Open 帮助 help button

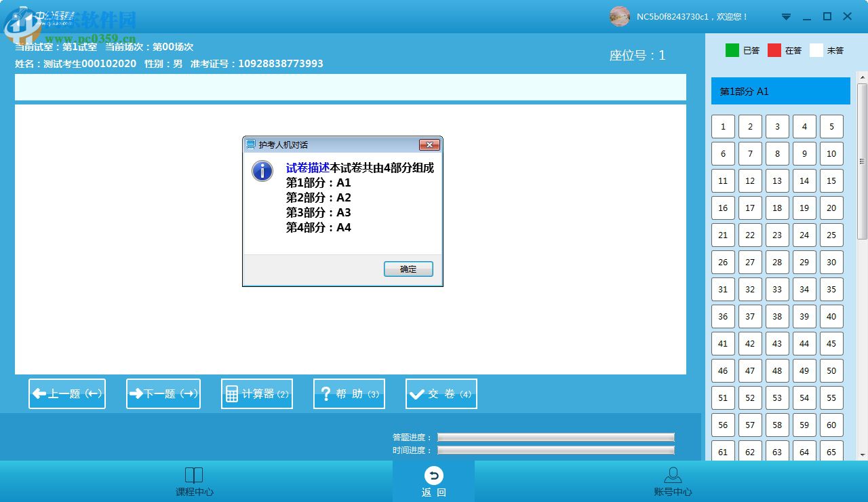349,393
